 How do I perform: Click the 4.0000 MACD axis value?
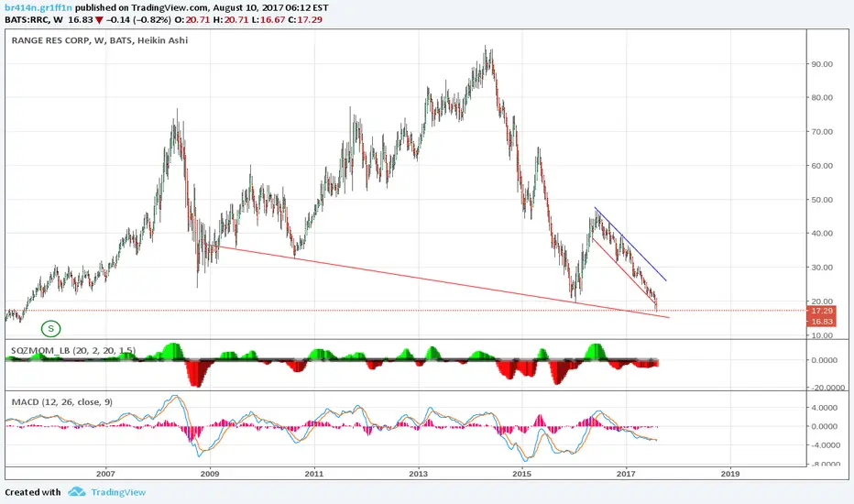tap(824, 408)
